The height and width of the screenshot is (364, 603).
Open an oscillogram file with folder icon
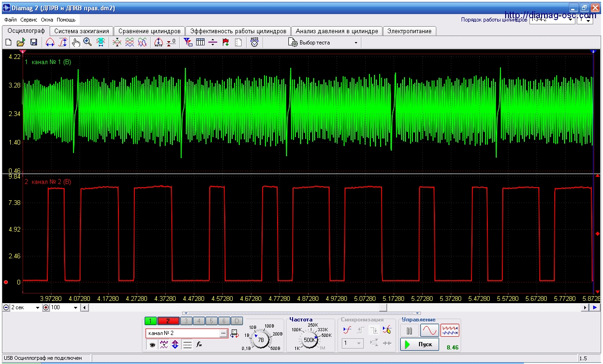(21, 43)
